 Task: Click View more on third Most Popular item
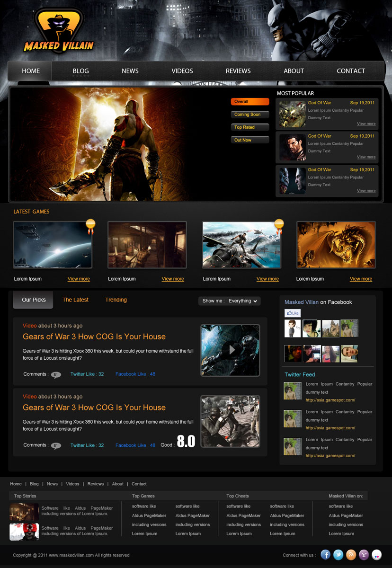tap(366, 191)
